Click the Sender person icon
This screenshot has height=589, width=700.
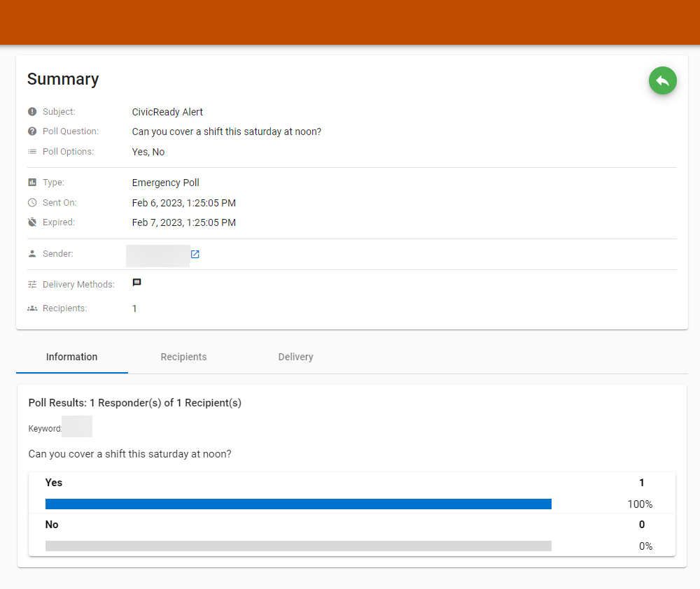32,253
